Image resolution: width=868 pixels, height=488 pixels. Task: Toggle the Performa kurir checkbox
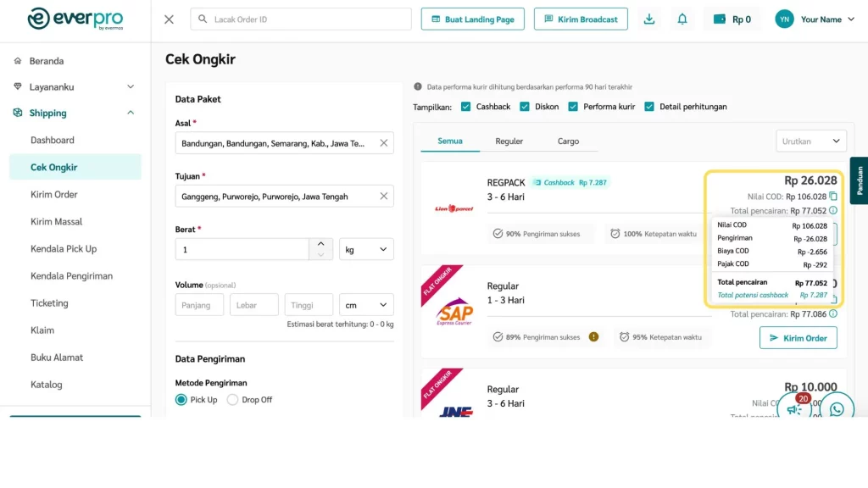[573, 107]
